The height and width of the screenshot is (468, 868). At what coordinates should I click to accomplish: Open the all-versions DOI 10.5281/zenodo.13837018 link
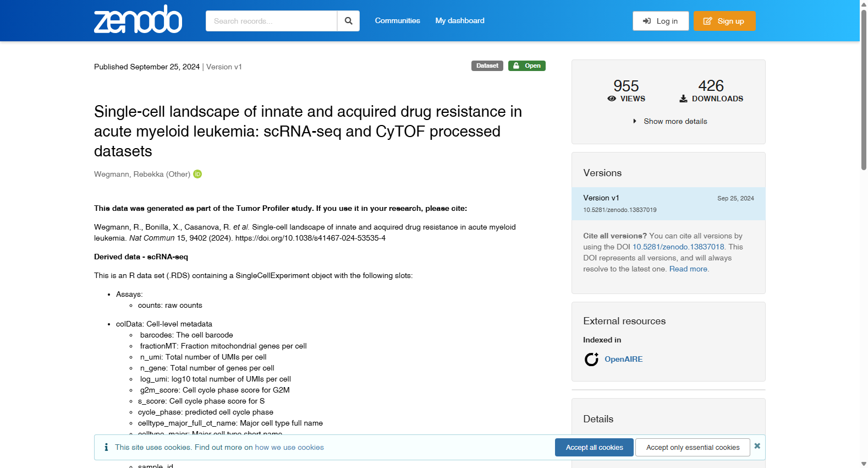[x=678, y=247]
